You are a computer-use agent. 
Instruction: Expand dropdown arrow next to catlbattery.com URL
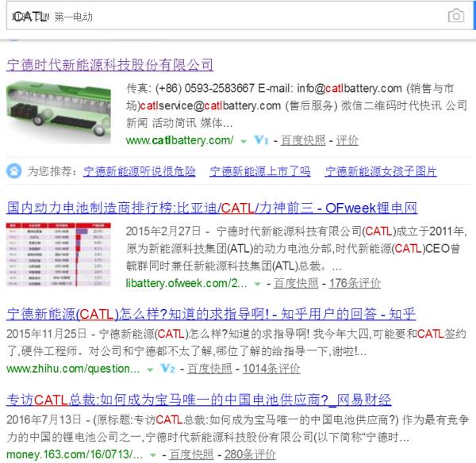pyautogui.click(x=244, y=141)
